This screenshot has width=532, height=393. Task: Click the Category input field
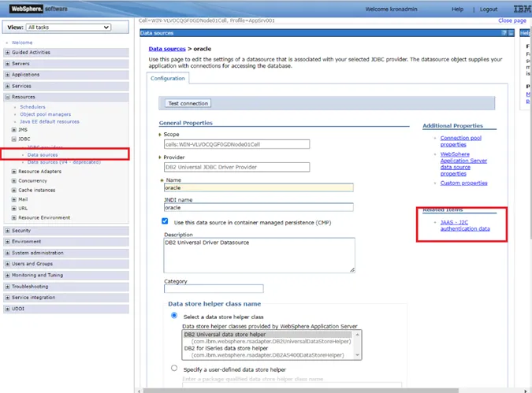[214, 289]
